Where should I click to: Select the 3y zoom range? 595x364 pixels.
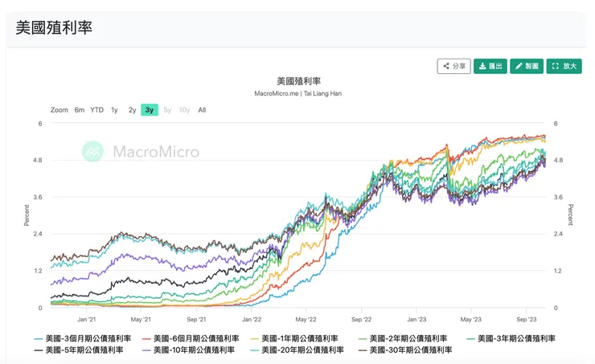[x=150, y=110]
